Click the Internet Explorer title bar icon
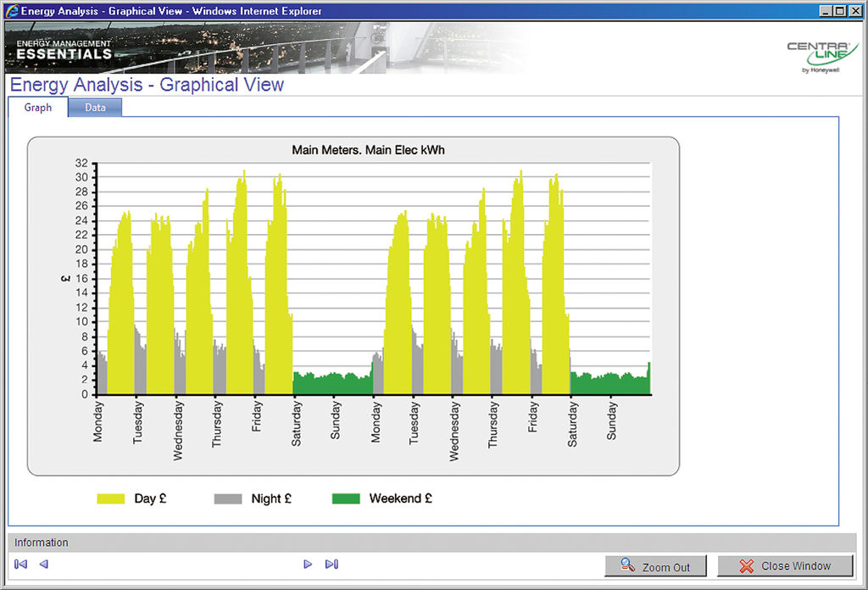Viewport: 868px width, 590px height. (x=11, y=11)
